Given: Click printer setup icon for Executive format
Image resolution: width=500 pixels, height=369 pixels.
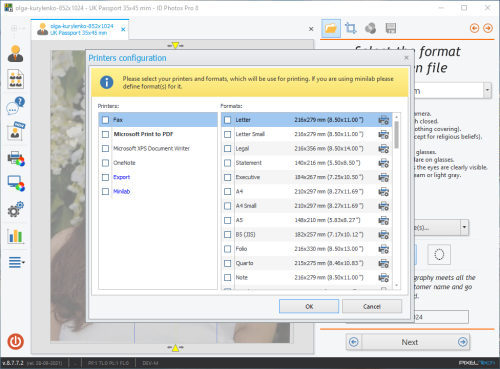Looking at the screenshot, I should click(384, 177).
